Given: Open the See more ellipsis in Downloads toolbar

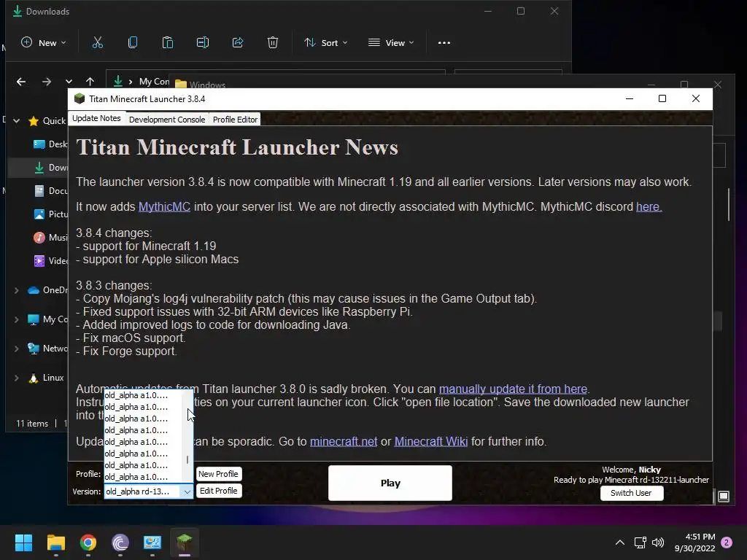Looking at the screenshot, I should point(444,43).
